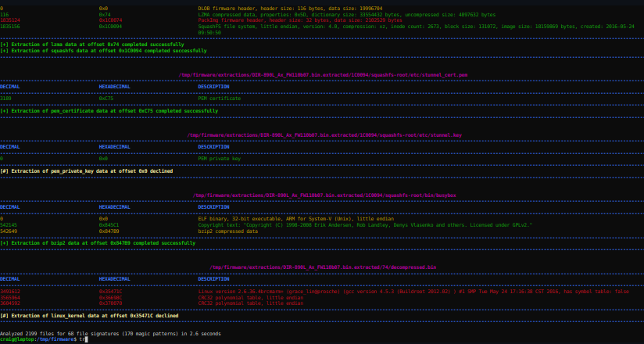
Task: Click the Linux version 2.6.36.4brcmarm+ line
Action: (413, 292)
